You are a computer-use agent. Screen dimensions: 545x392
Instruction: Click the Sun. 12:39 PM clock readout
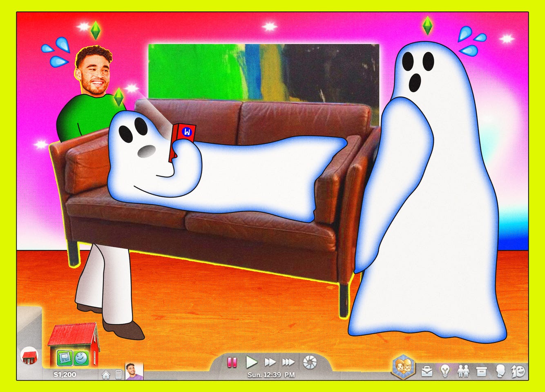(271, 374)
